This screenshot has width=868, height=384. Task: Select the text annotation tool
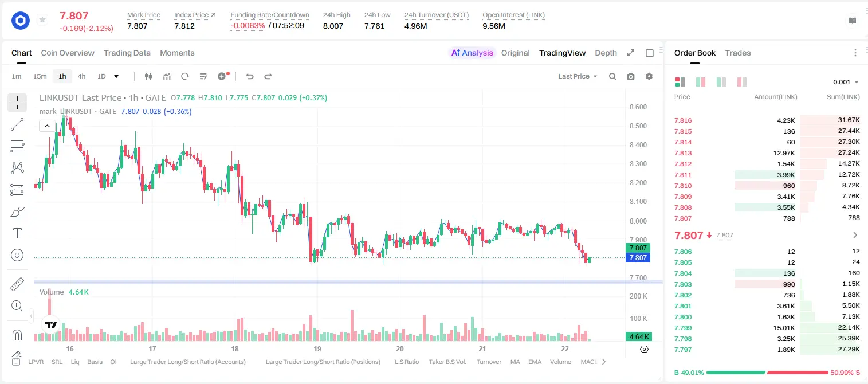point(17,233)
